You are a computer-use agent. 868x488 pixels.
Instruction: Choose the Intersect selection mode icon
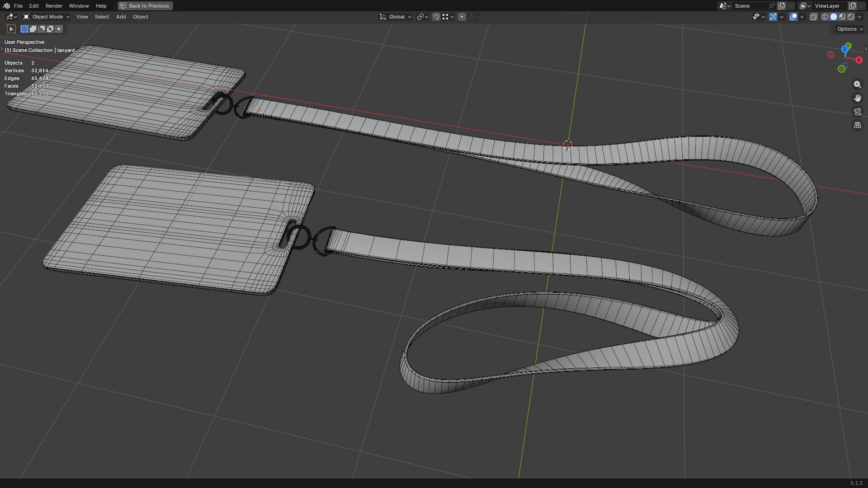coord(59,29)
